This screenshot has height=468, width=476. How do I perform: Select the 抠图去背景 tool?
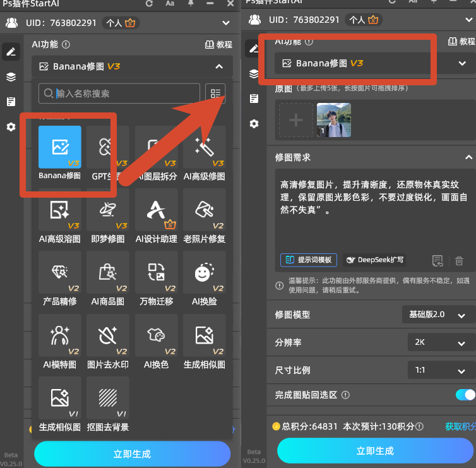pyautogui.click(x=108, y=398)
